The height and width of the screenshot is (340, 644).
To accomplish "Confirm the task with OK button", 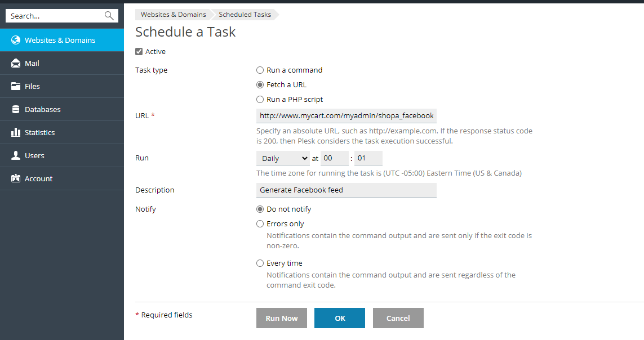I will tap(340, 318).
